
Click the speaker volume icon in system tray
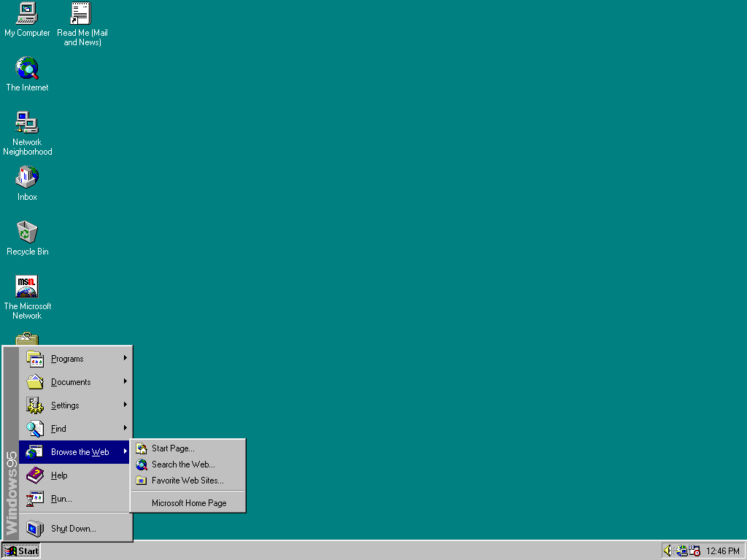(x=668, y=551)
